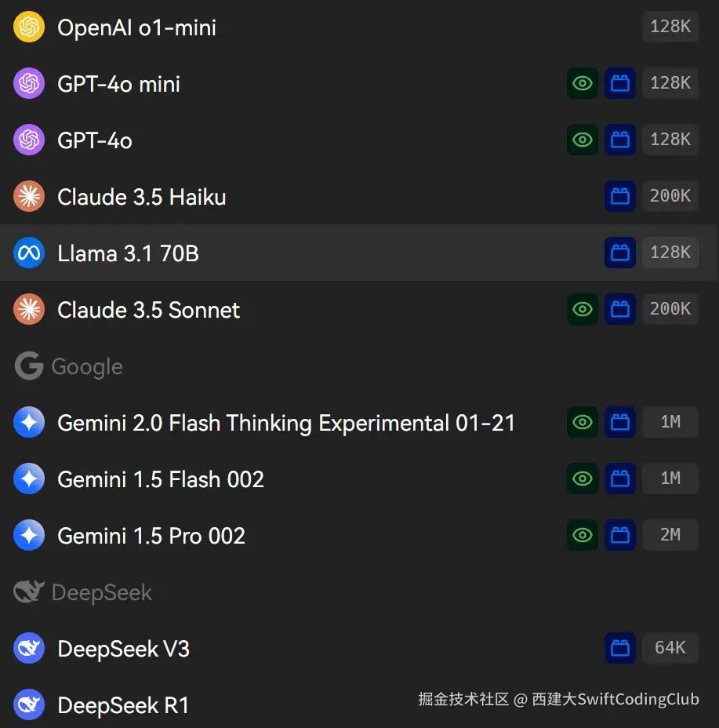Image resolution: width=719 pixels, height=728 pixels.
Task: Click the vision eye icon for Gemini 1.5 Pro 002
Action: tap(583, 535)
